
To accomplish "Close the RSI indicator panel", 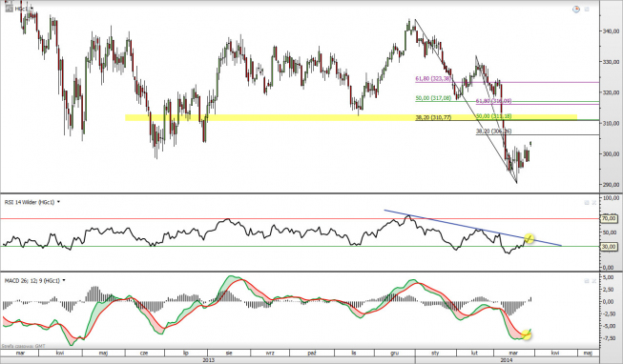I will pos(594,202).
